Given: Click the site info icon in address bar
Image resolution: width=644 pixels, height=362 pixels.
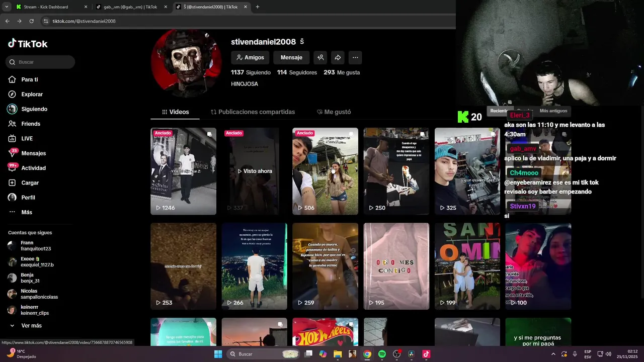Looking at the screenshot, I should pyautogui.click(x=46, y=21).
